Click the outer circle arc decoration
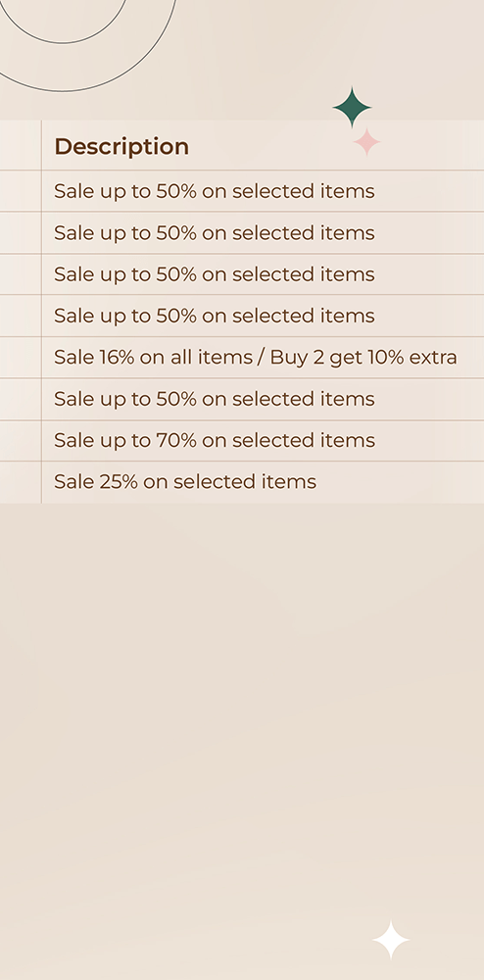 tap(88, 46)
